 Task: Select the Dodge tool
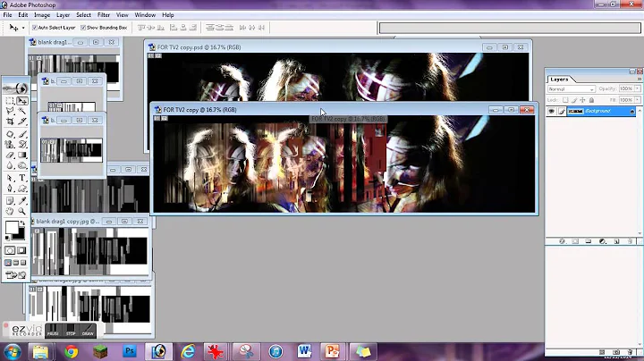(22, 165)
